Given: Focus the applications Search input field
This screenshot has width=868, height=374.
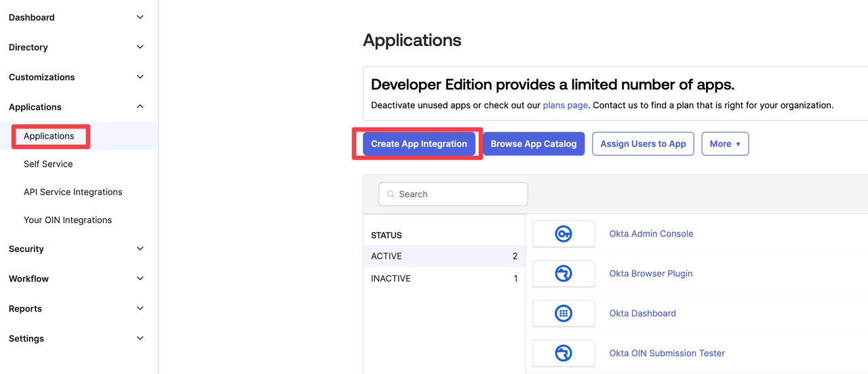Looking at the screenshot, I should (x=453, y=194).
